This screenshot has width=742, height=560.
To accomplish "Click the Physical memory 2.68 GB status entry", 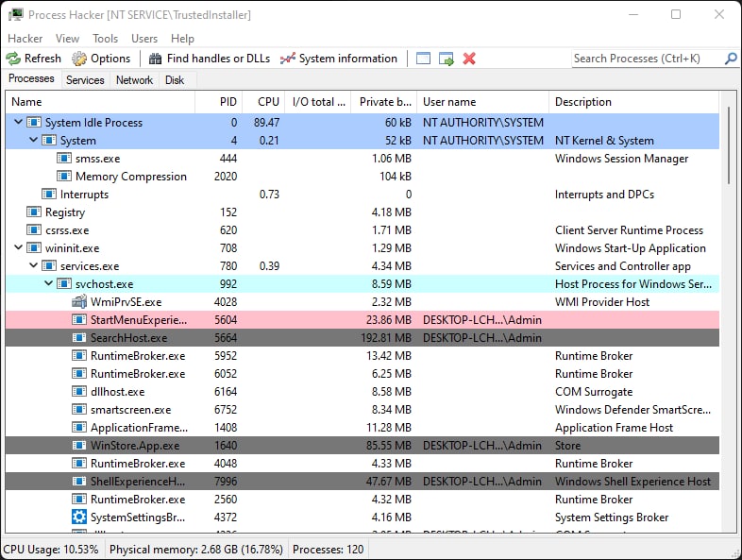I will [x=196, y=549].
